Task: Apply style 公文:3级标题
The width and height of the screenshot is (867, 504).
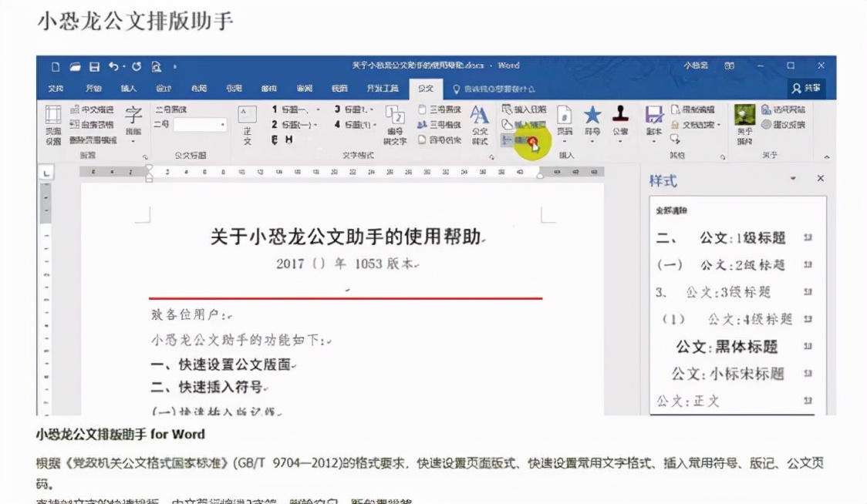Action: tap(734, 292)
